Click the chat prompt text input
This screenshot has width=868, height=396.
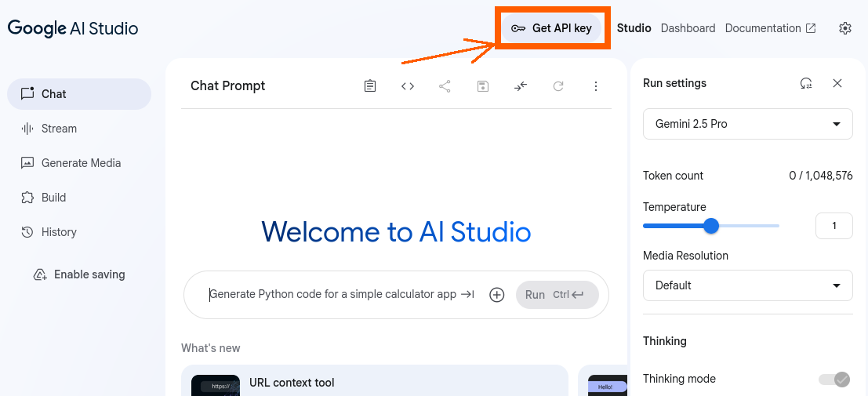(x=332, y=295)
